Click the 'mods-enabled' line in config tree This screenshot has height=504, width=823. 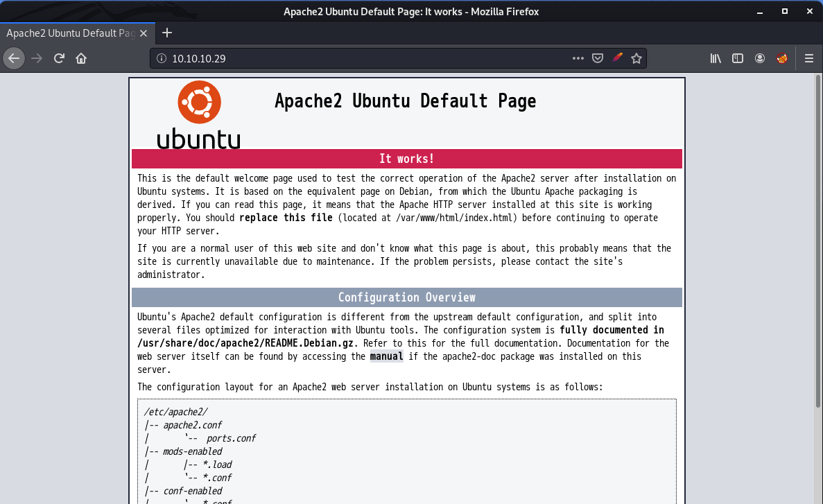click(193, 451)
